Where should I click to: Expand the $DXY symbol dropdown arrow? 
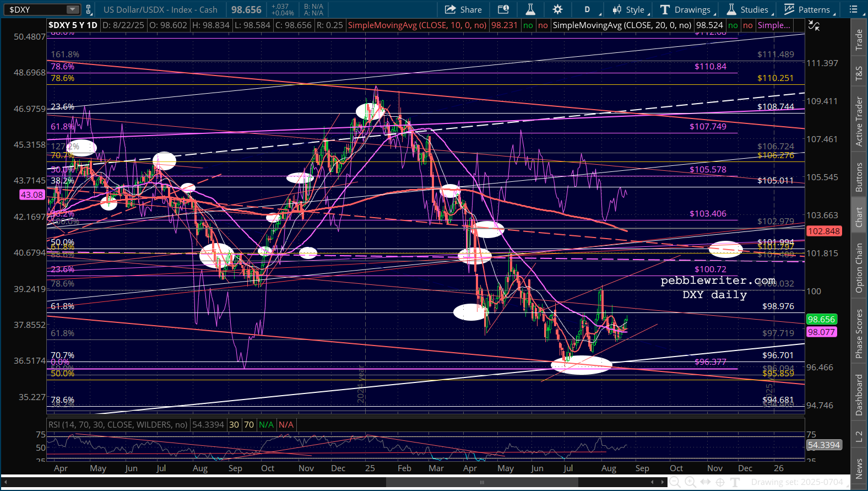pyautogui.click(x=73, y=9)
